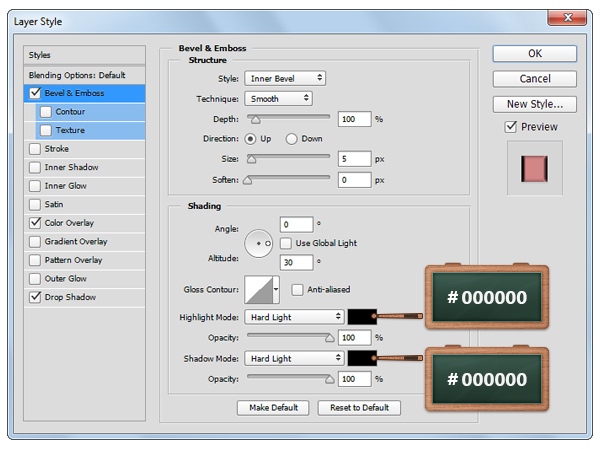
Task: Open the Highlight Mode dropdown
Action: tap(294, 317)
